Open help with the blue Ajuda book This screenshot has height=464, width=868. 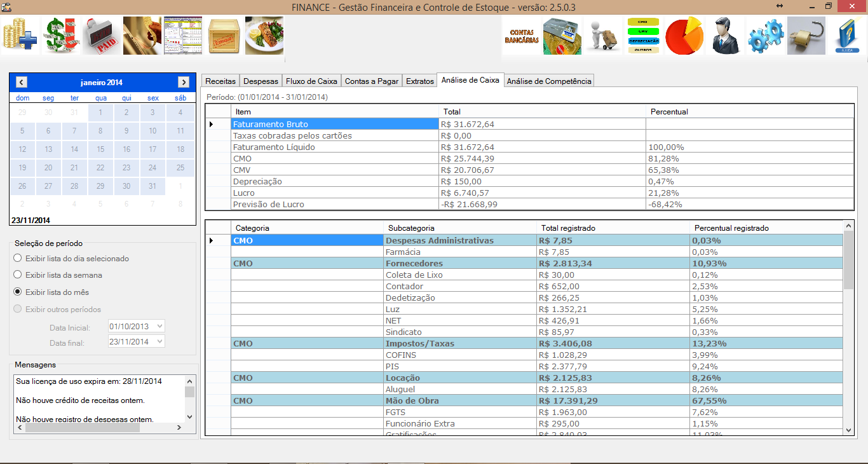coord(847,36)
